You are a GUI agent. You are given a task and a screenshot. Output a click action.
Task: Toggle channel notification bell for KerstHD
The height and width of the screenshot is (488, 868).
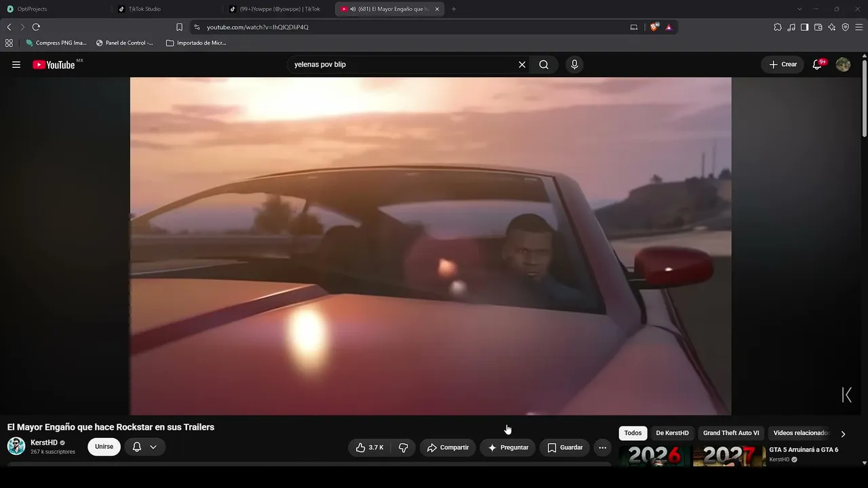point(137,447)
